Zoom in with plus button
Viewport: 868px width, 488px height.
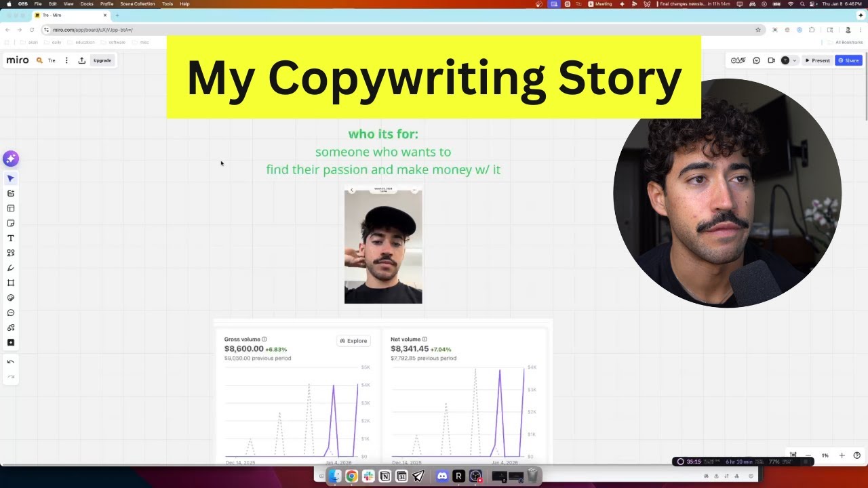pos(842,455)
